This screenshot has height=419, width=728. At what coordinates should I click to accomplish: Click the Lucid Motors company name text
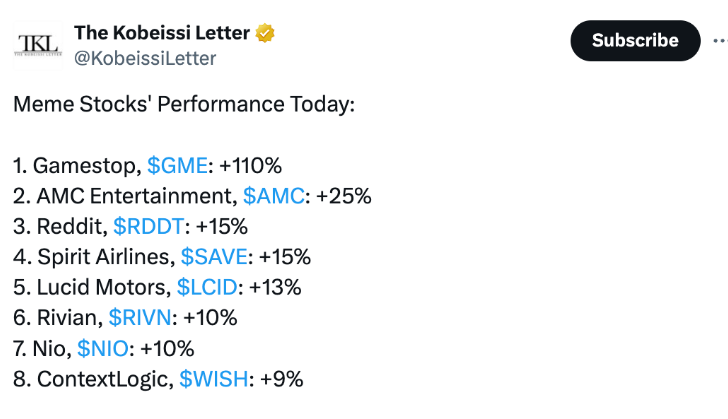point(99,288)
